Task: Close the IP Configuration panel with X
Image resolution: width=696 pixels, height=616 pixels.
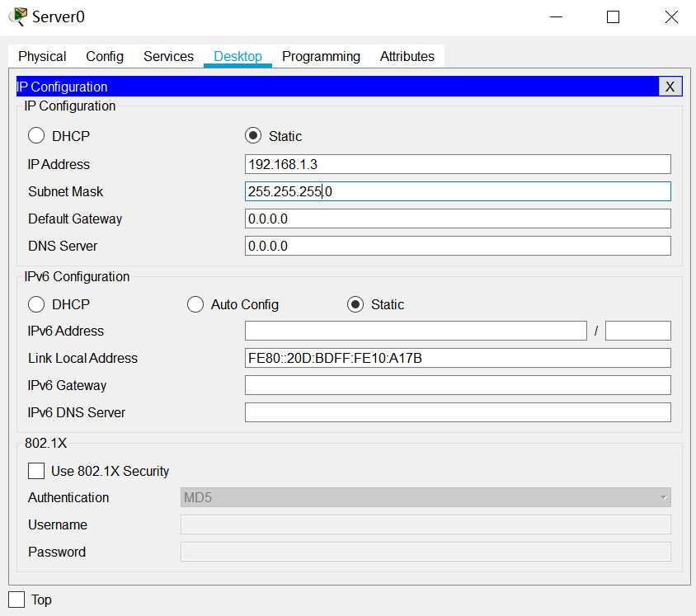Action: click(670, 87)
